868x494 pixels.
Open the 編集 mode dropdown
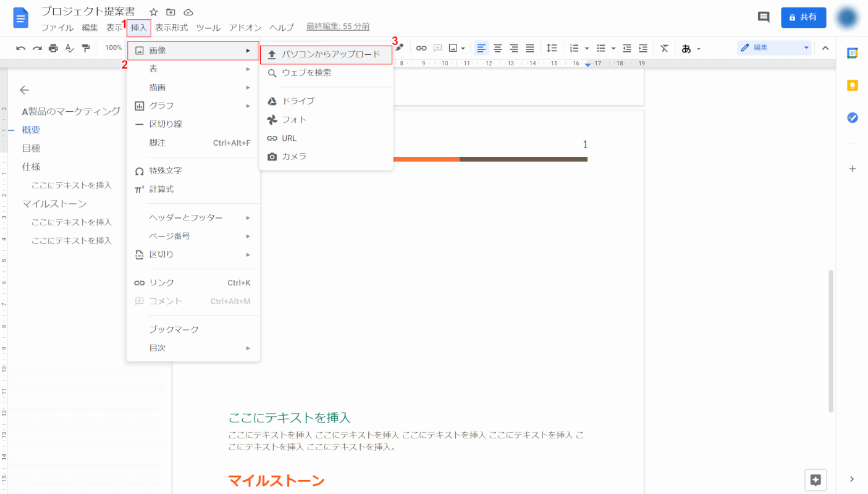(774, 48)
